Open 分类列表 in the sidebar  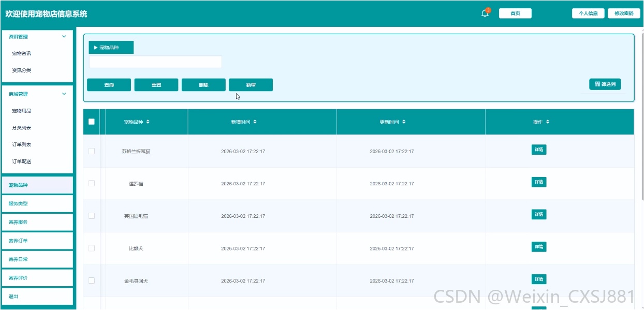click(x=22, y=128)
